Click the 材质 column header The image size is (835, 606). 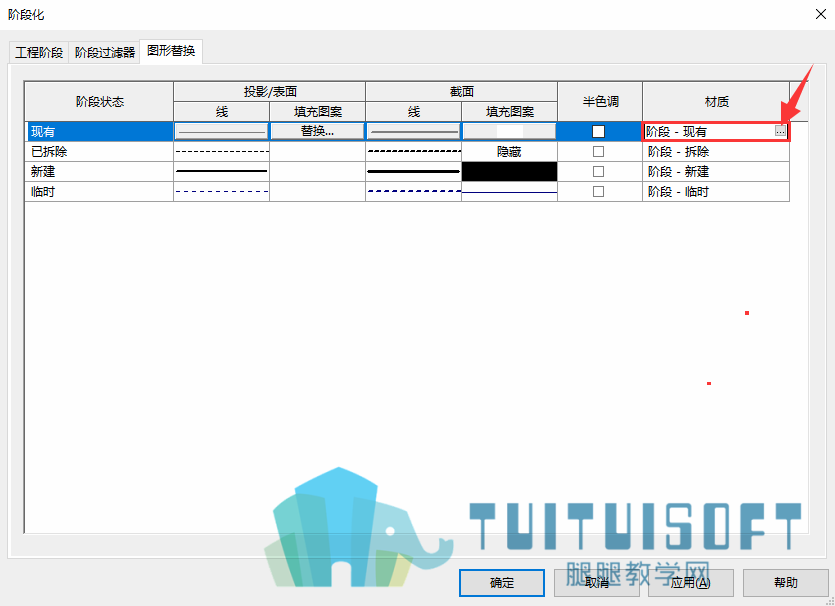tap(716, 101)
